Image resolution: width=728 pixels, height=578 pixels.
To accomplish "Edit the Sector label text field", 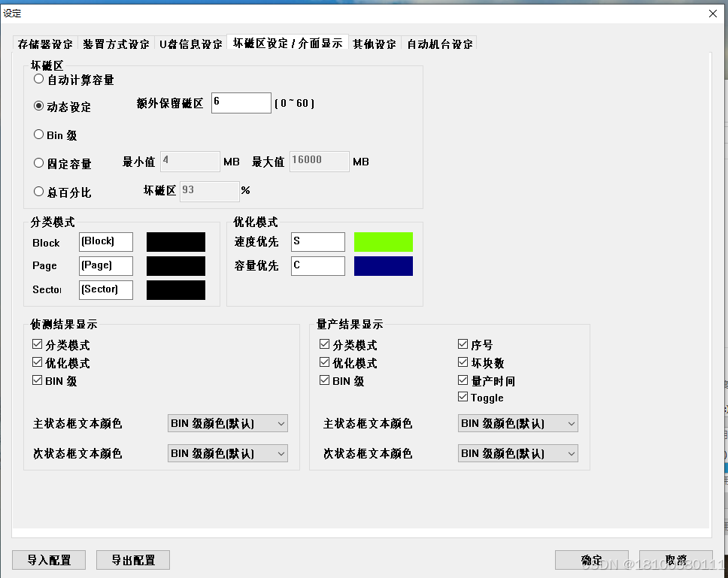I will click(106, 290).
